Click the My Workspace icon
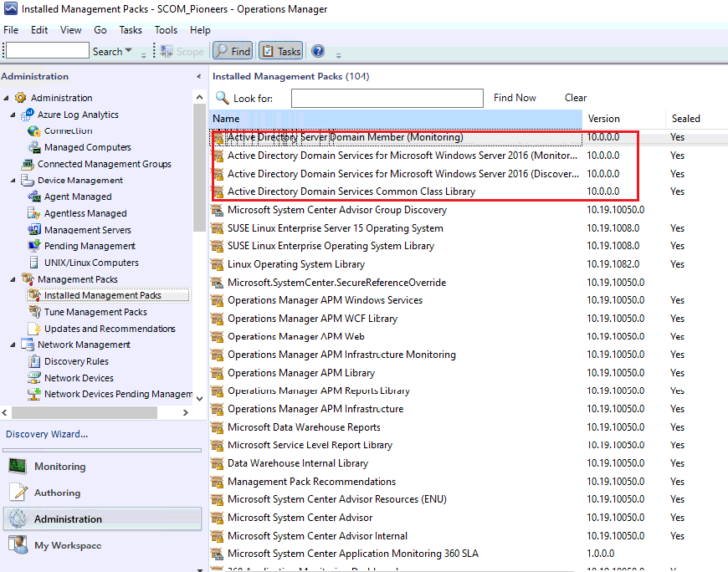The width and height of the screenshot is (728, 572). coord(18,545)
